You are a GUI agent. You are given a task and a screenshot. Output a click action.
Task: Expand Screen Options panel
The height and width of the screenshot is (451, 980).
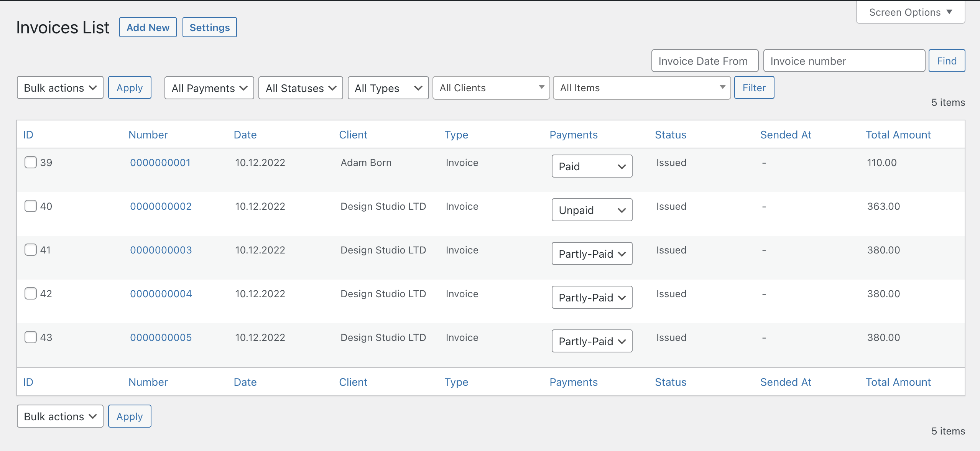[x=909, y=12]
